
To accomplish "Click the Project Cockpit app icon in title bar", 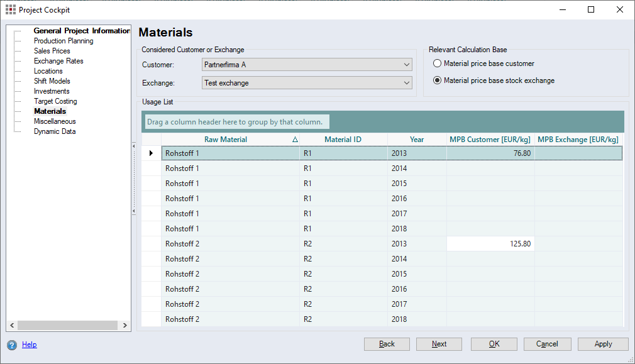I will pos(10,9).
